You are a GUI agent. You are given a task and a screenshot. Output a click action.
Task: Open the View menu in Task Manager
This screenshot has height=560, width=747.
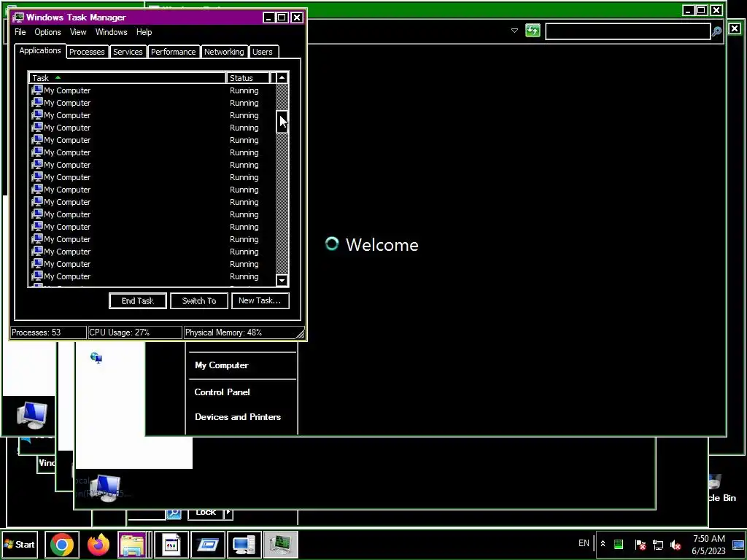click(x=78, y=32)
